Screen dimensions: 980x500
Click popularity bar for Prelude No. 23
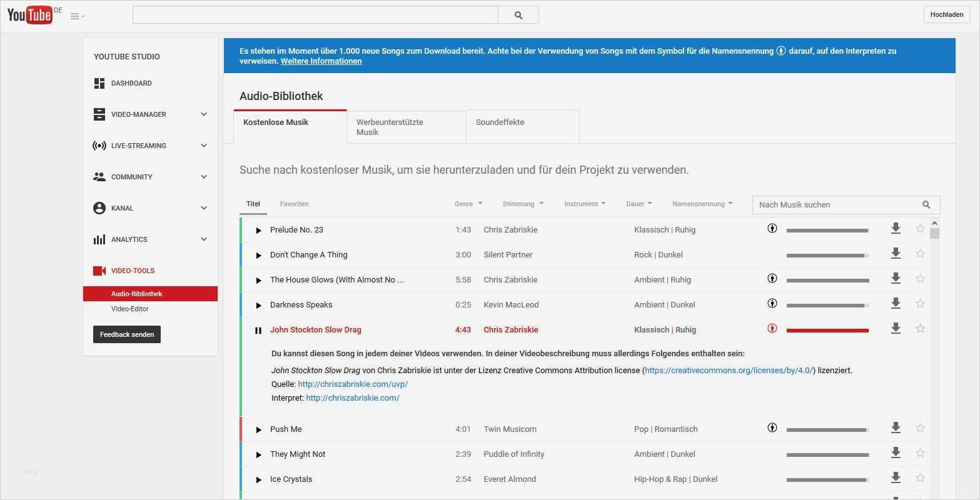tap(827, 231)
